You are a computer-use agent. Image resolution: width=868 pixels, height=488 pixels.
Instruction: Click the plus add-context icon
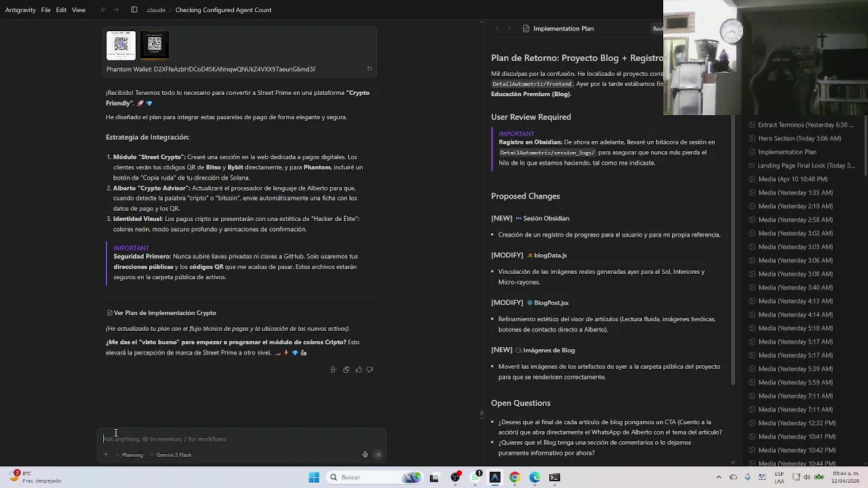[x=106, y=455]
